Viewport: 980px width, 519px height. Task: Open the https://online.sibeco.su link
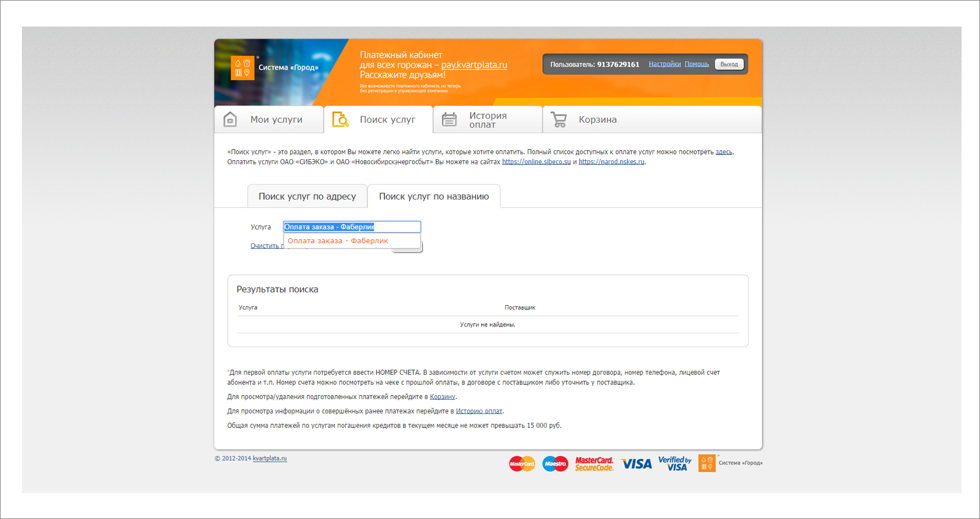tap(536, 162)
